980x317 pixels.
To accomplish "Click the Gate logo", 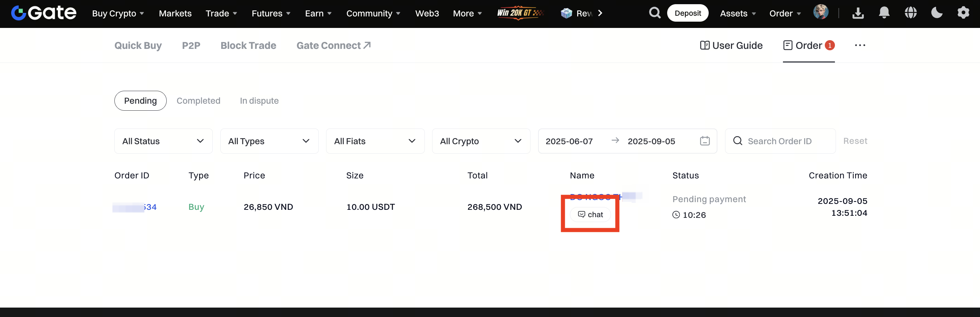I will 44,13.
